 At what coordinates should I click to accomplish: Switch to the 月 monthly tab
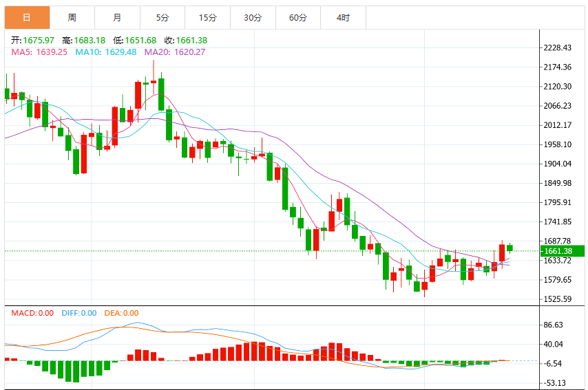(x=117, y=18)
